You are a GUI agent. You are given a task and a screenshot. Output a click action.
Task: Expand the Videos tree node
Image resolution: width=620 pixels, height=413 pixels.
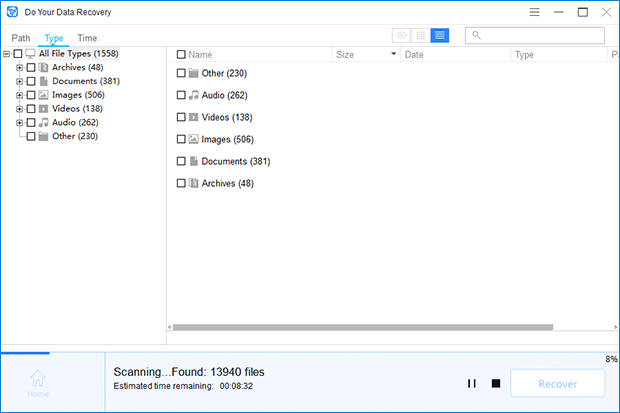click(x=19, y=109)
